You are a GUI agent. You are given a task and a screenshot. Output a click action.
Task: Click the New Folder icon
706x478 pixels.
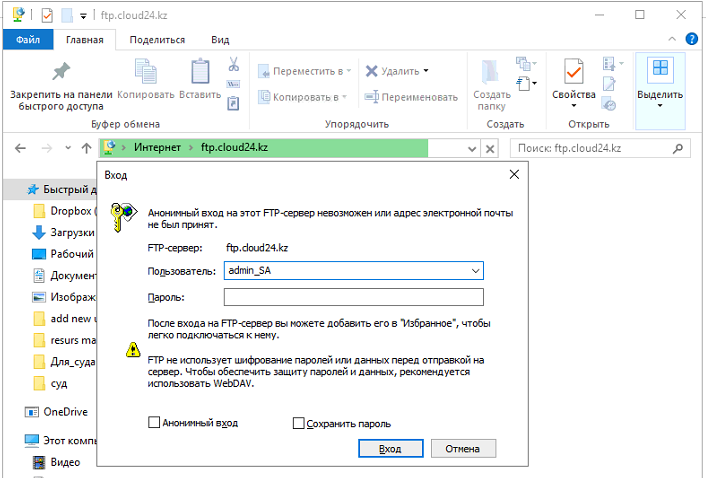[491, 72]
